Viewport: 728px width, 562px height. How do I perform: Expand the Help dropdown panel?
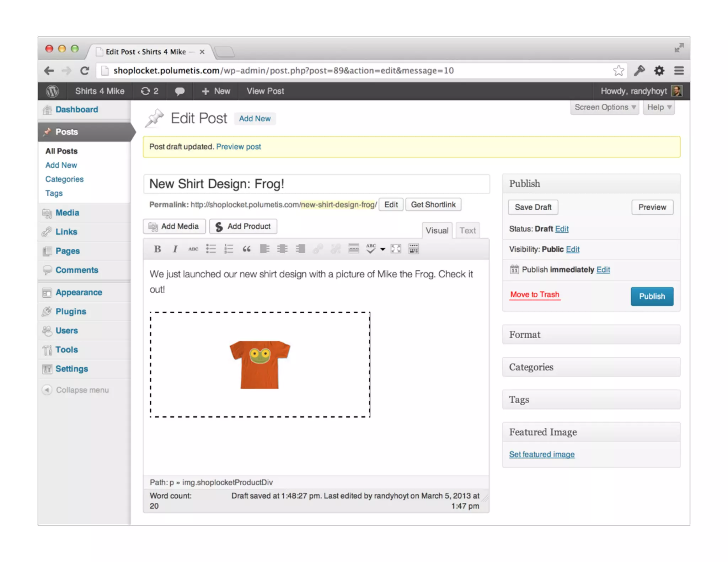click(x=659, y=107)
